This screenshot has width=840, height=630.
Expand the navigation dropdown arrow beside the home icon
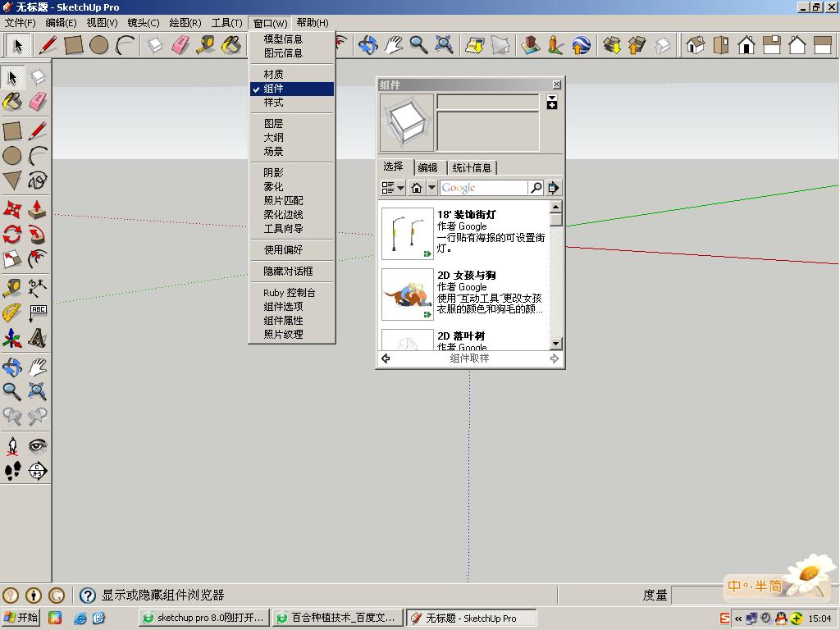click(x=431, y=188)
